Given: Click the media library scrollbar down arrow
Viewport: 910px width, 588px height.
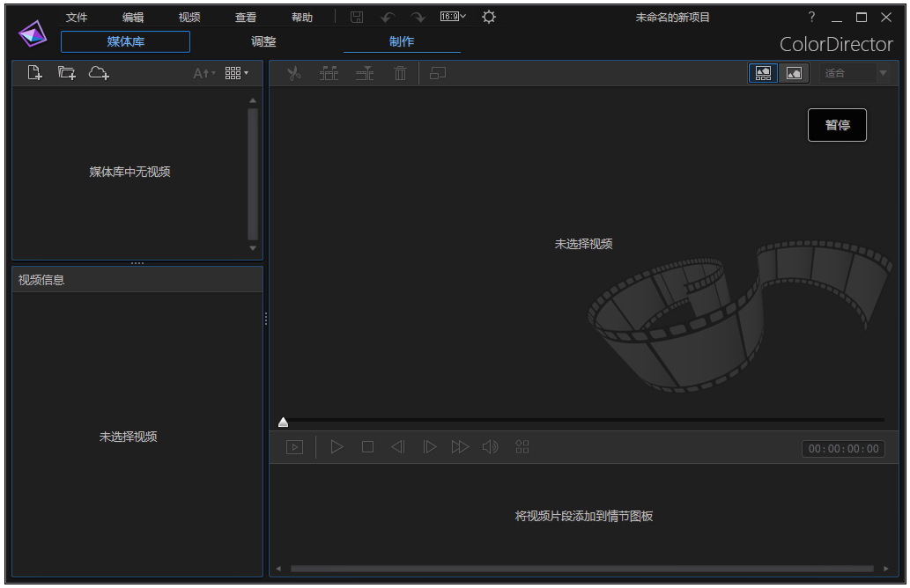Looking at the screenshot, I should pyautogui.click(x=253, y=248).
